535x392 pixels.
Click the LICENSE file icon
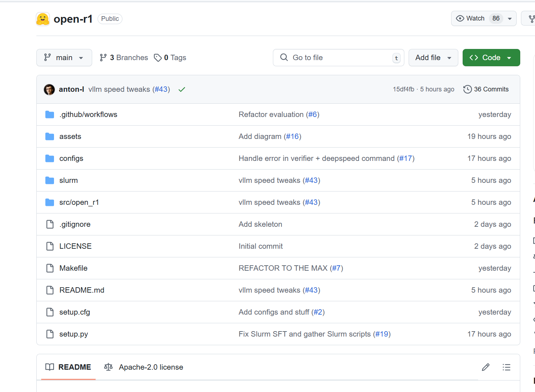click(50, 246)
